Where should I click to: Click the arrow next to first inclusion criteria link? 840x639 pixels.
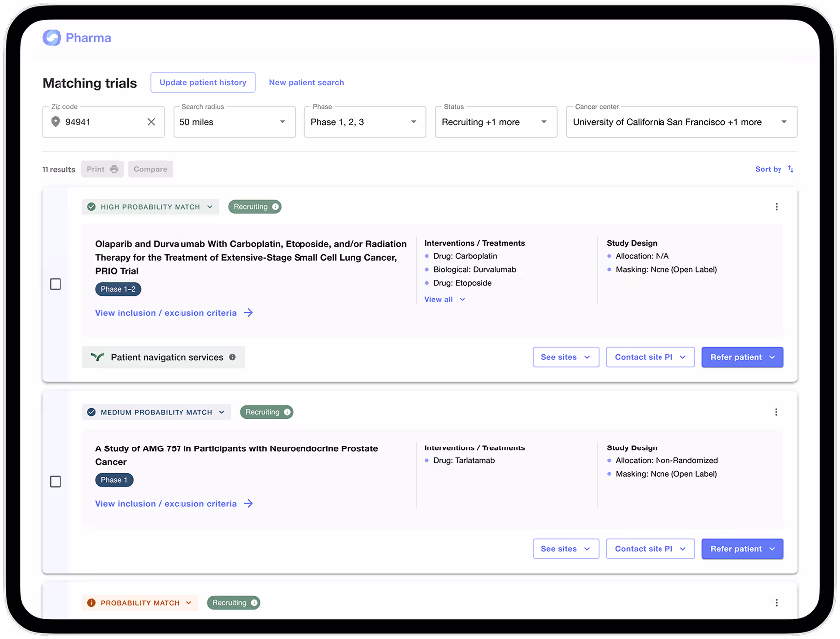(x=248, y=313)
